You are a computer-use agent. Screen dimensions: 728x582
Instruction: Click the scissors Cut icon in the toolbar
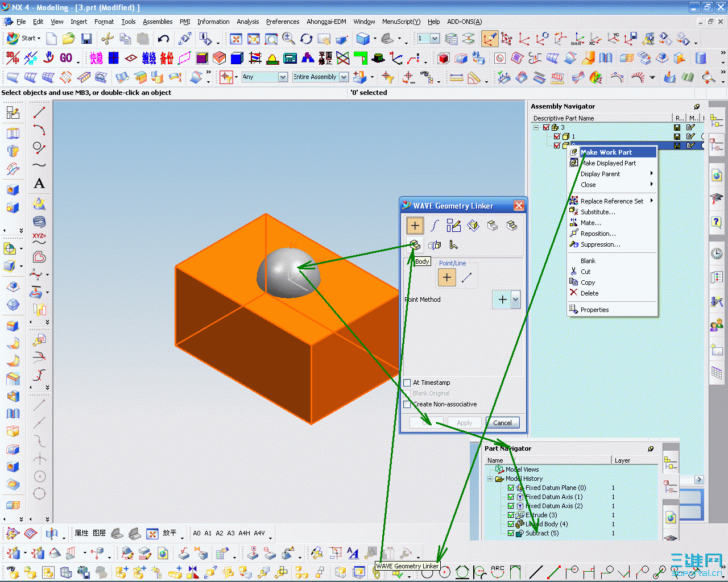click(x=107, y=39)
